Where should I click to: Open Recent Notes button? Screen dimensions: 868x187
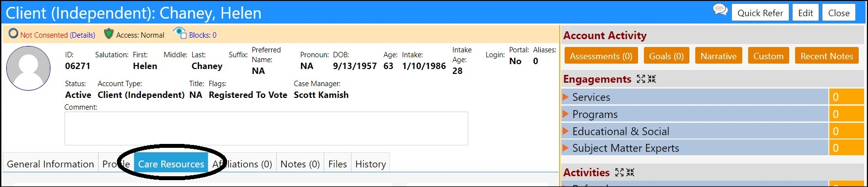coord(826,56)
